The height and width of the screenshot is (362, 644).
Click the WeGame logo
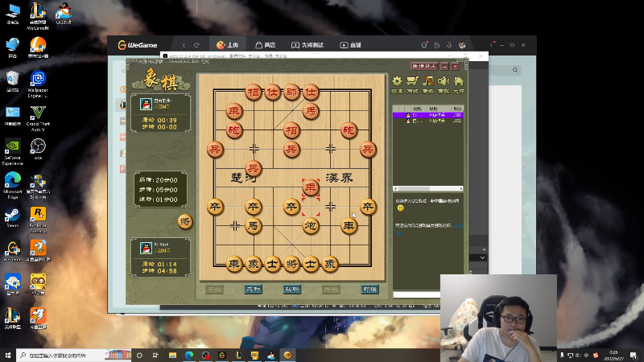[x=138, y=45]
